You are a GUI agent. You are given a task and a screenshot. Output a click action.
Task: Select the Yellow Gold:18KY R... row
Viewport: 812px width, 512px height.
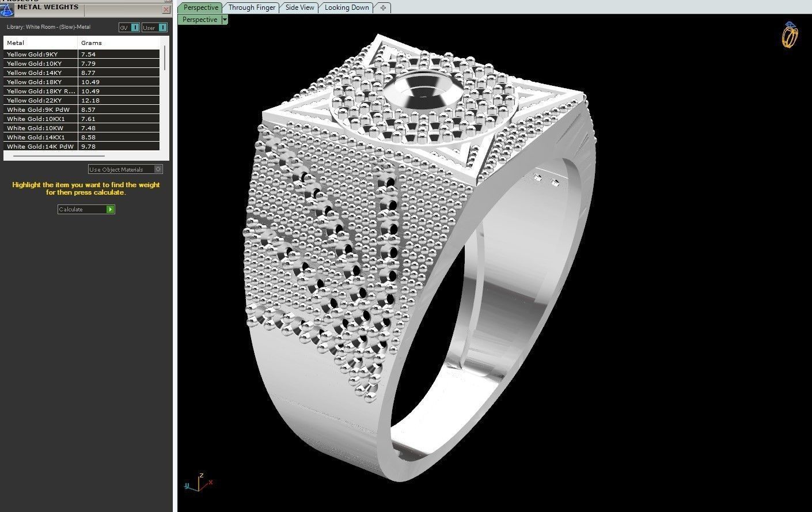point(82,91)
